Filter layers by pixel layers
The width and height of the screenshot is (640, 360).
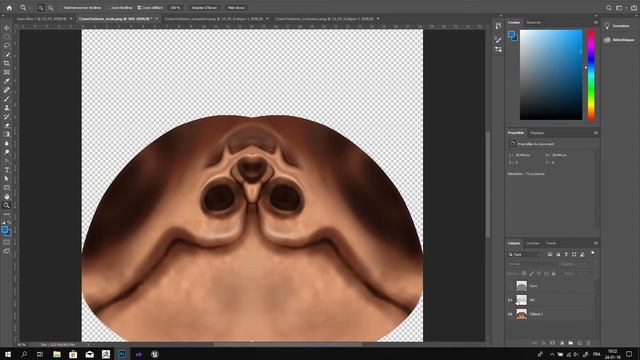point(550,254)
